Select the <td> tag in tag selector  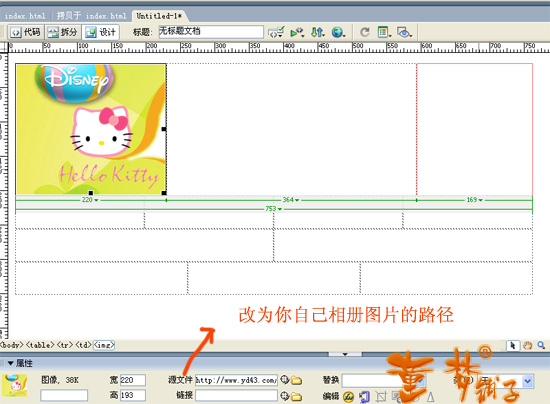[83, 345]
